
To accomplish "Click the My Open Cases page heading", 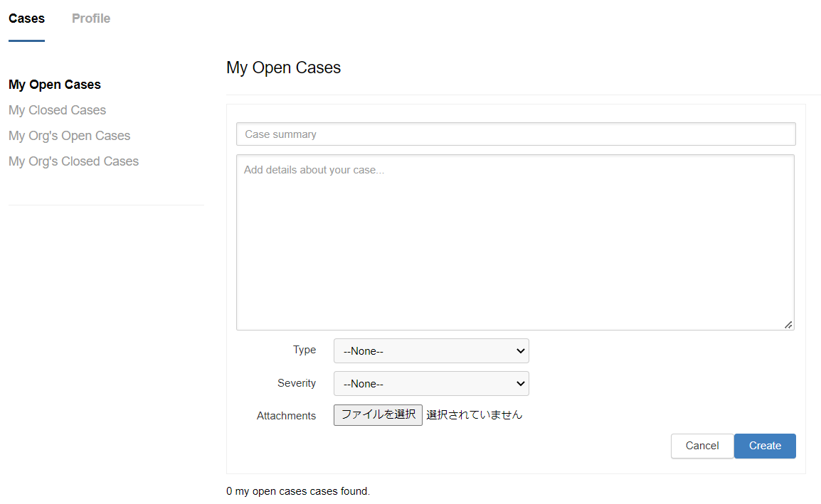I will (283, 68).
